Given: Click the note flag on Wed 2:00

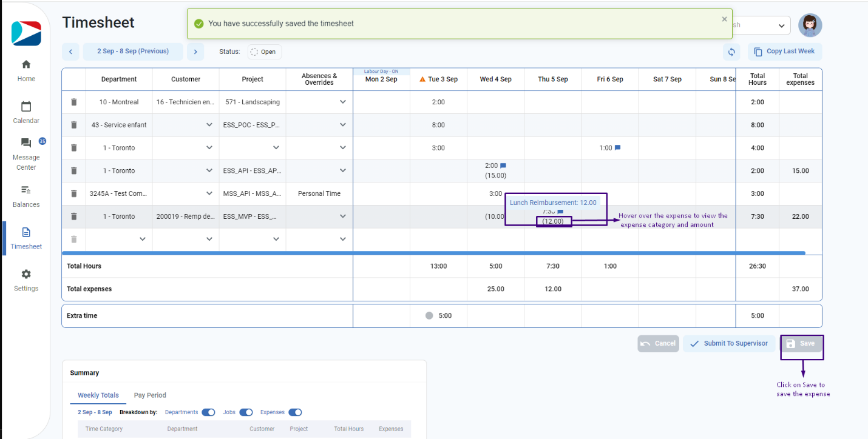Looking at the screenshot, I should coord(503,166).
